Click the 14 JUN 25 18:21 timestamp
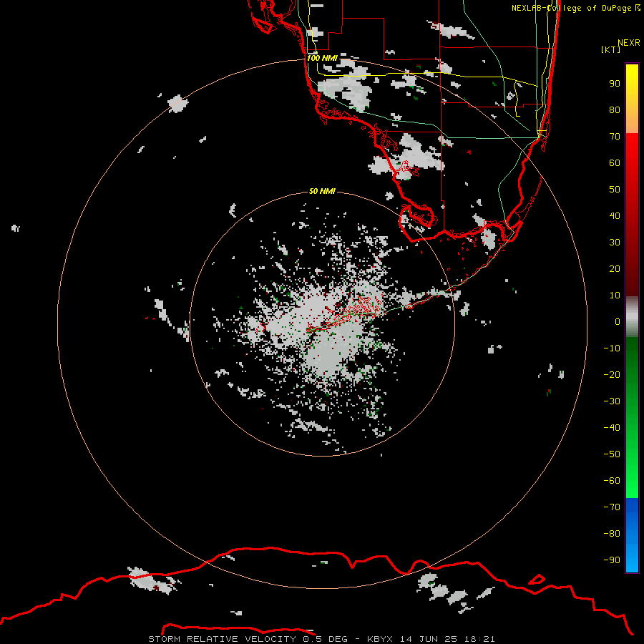Image resolution: width=644 pixels, height=644 pixels. tap(447, 639)
